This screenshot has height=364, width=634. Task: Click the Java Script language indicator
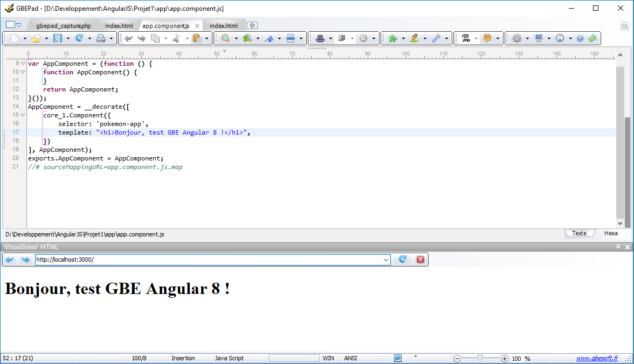coord(229,358)
